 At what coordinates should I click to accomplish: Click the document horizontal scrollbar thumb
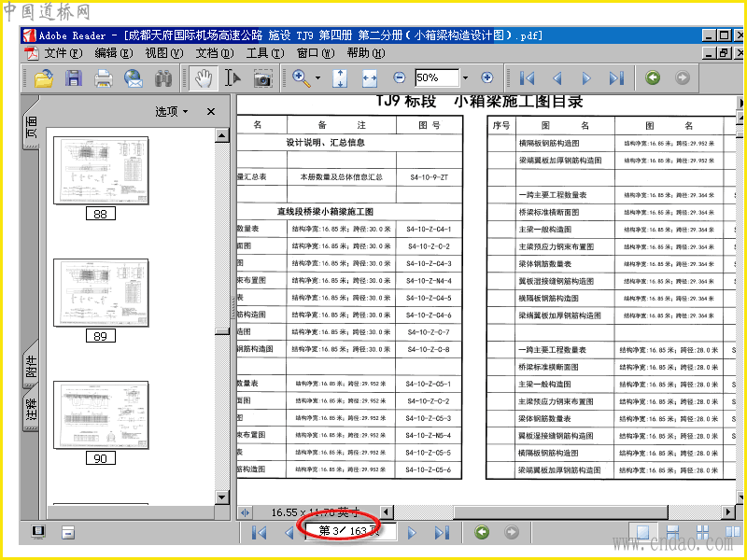click(561, 512)
